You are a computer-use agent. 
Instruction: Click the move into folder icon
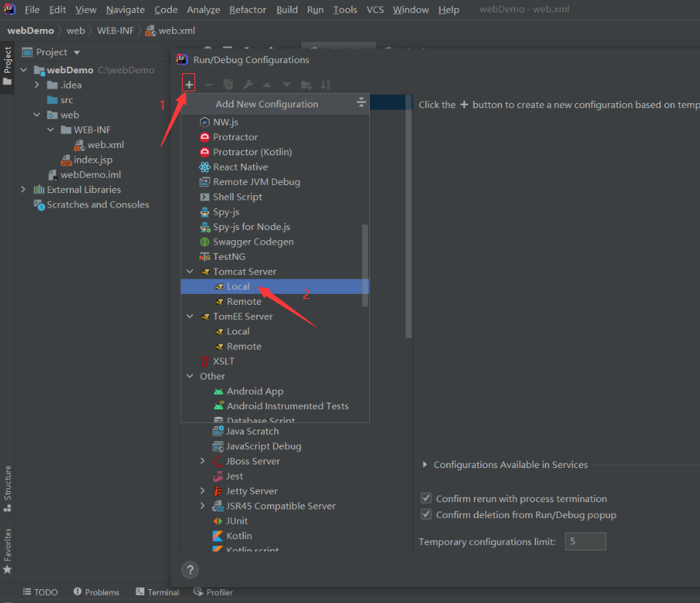[x=306, y=84]
